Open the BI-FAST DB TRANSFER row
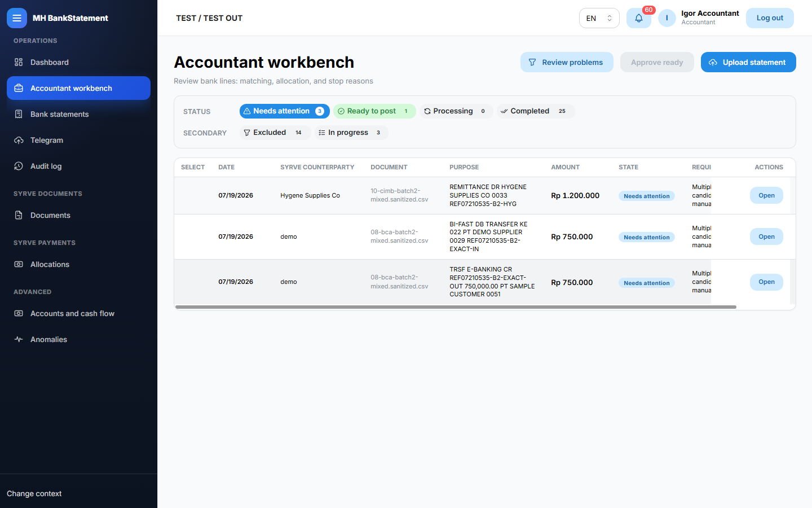Viewport: 812px width, 508px height. 766,237
